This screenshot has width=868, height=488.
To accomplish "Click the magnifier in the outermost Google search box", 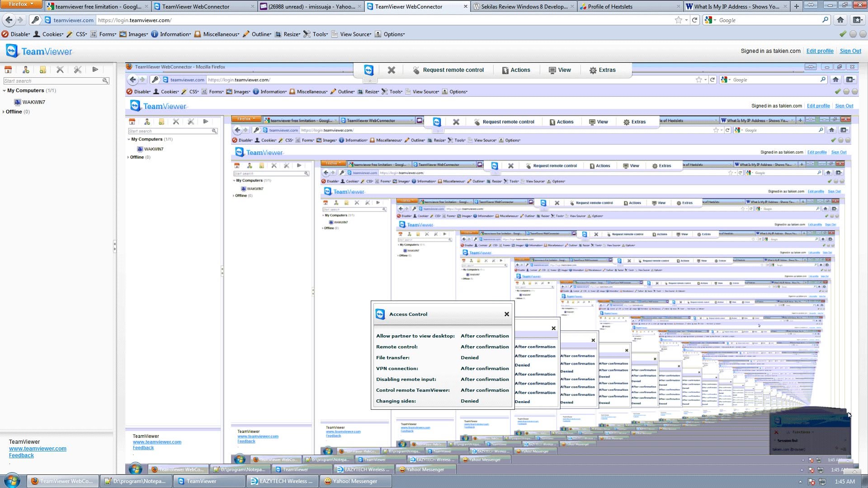I will pyautogui.click(x=825, y=20).
